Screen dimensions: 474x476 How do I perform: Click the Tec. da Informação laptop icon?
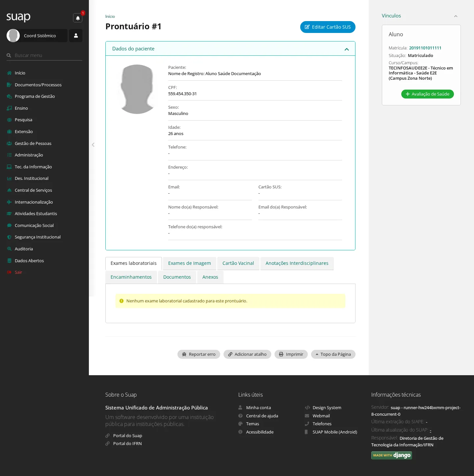[x=9, y=167]
